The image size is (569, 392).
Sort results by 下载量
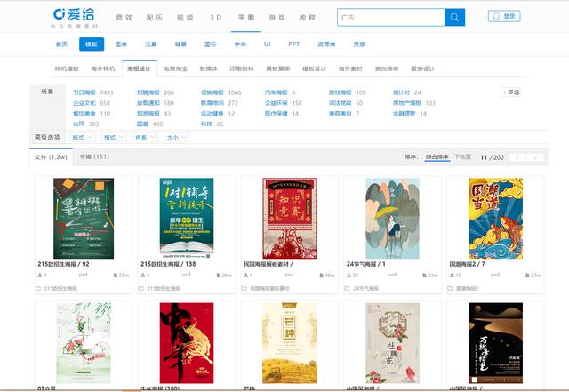click(x=462, y=157)
